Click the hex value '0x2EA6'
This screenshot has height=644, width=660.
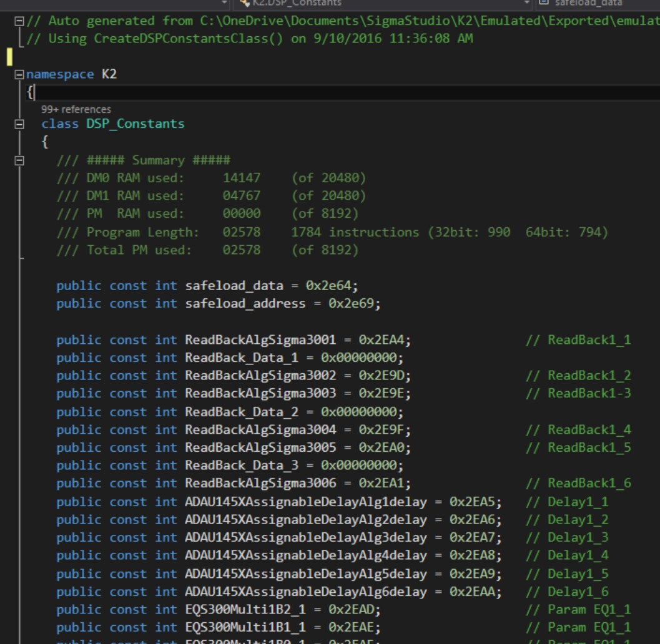click(x=472, y=520)
